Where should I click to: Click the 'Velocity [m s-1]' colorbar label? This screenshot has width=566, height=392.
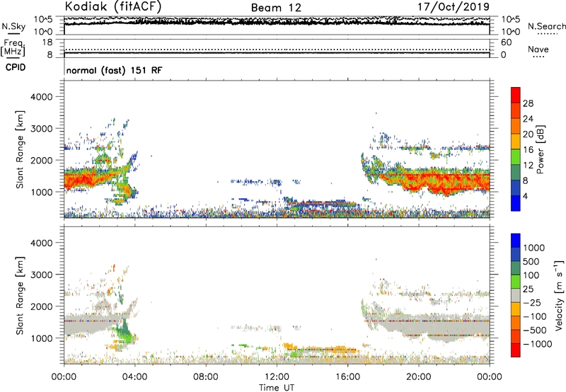pos(559,295)
